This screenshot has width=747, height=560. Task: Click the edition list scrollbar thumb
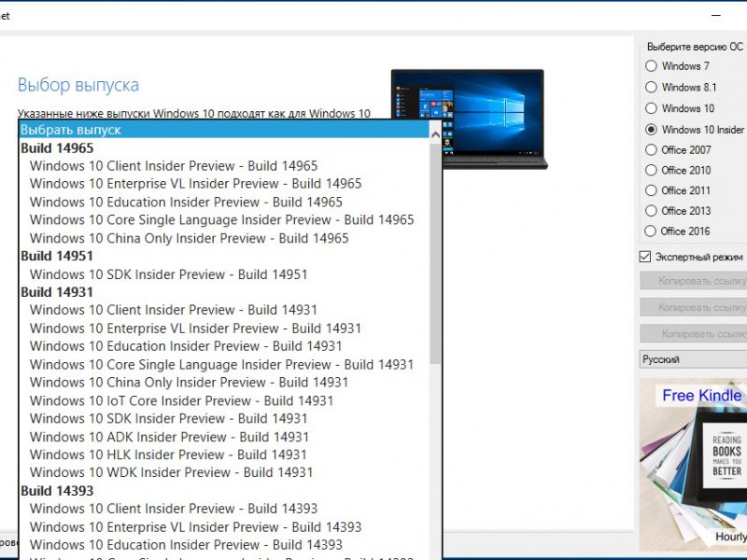pyautogui.click(x=435, y=254)
